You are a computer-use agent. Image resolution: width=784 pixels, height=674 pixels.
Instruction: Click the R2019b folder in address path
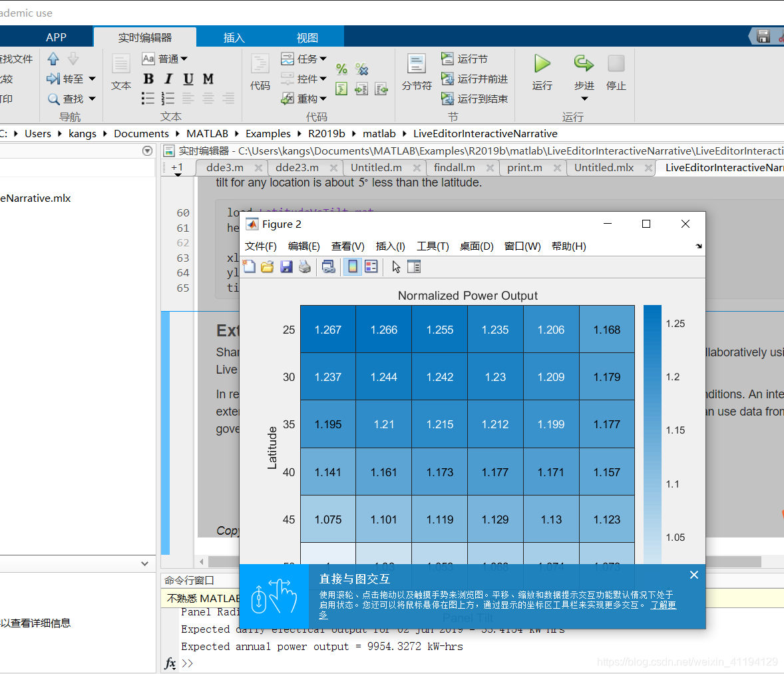[327, 134]
